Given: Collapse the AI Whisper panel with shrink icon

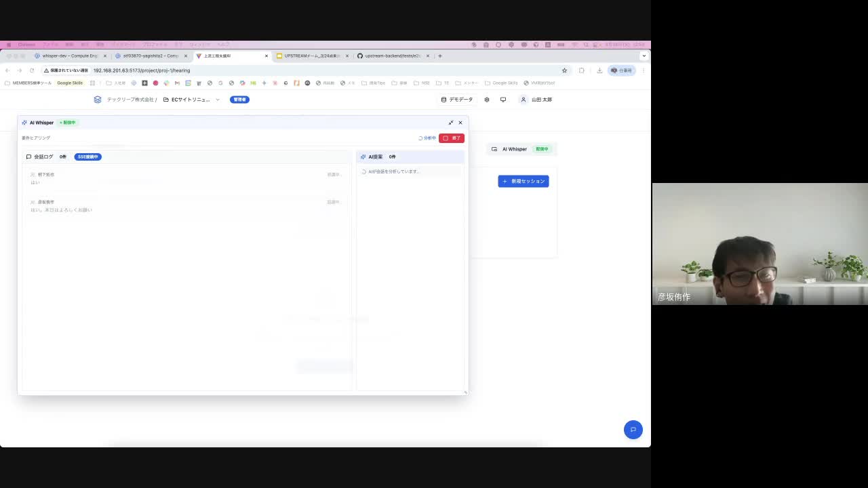Looking at the screenshot, I should point(451,123).
